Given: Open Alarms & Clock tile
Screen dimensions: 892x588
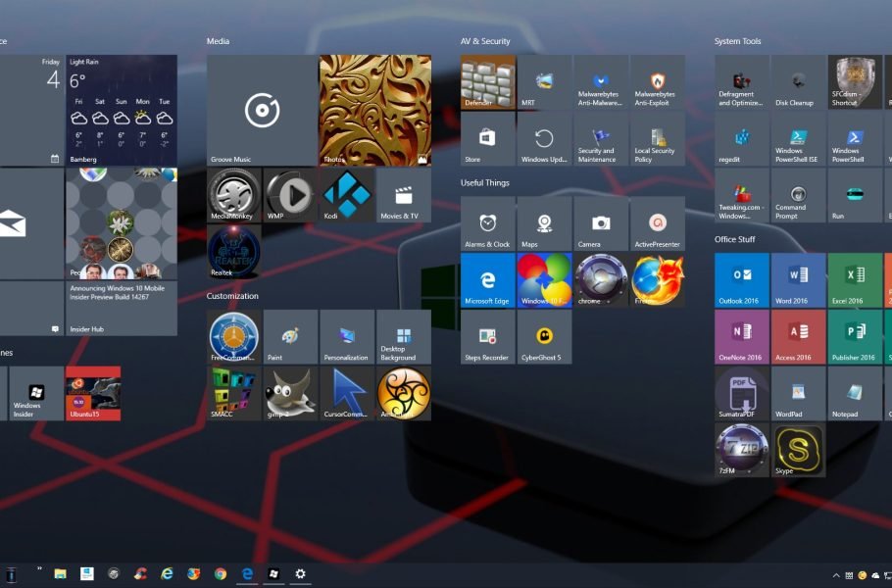Looking at the screenshot, I should pos(488,223).
